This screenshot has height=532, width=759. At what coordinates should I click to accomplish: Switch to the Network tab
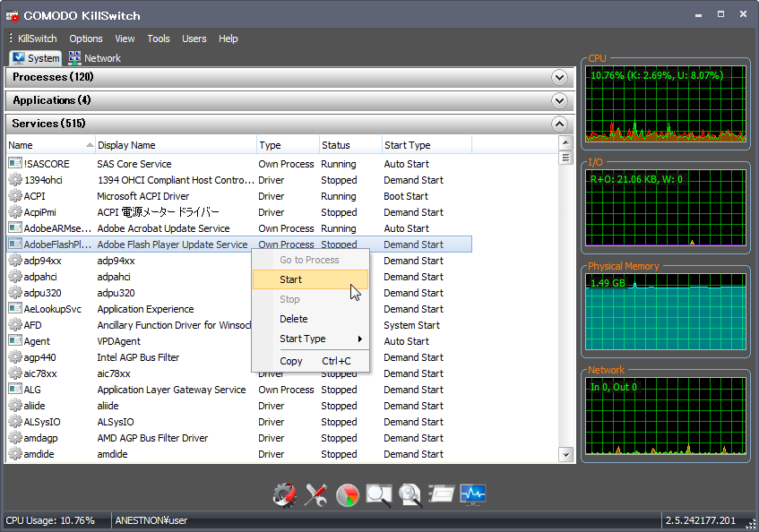point(94,58)
